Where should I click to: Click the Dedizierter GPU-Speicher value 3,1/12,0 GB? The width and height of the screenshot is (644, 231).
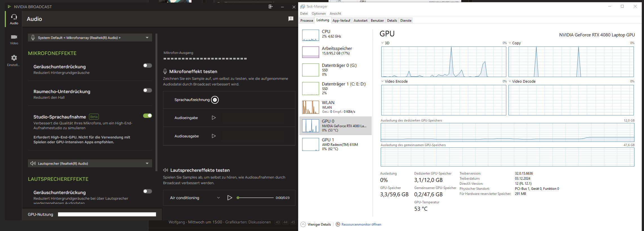click(428, 180)
